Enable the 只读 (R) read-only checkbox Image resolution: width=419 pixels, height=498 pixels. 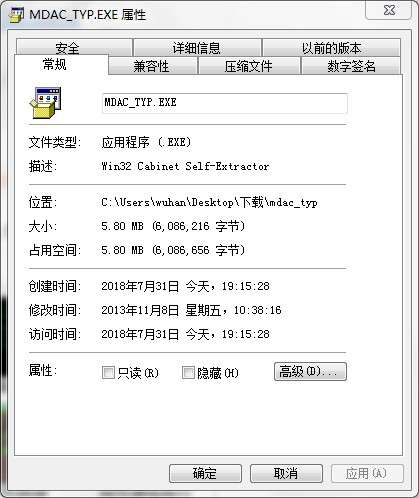[108, 372]
